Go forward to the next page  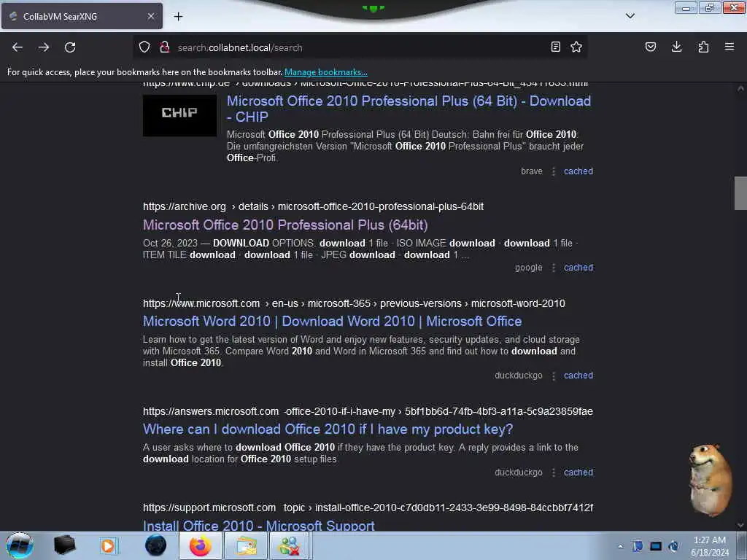click(44, 47)
